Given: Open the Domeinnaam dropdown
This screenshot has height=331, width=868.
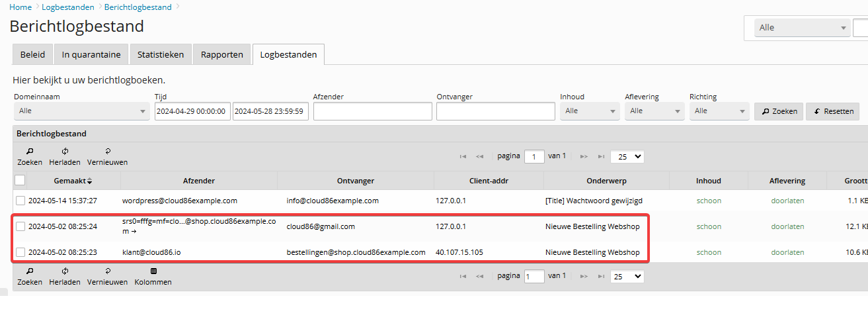Looking at the screenshot, I should pos(82,111).
